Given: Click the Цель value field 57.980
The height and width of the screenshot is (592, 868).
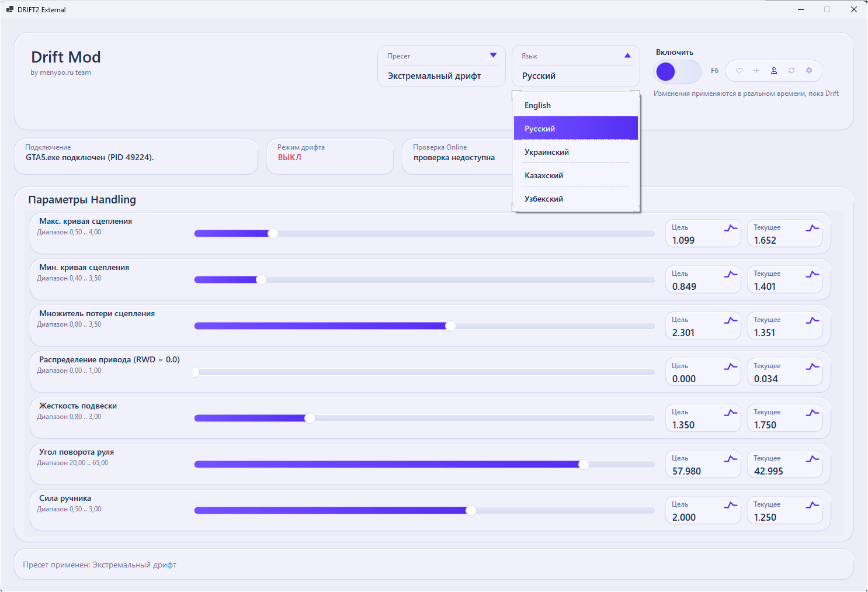Looking at the screenshot, I should tap(687, 471).
